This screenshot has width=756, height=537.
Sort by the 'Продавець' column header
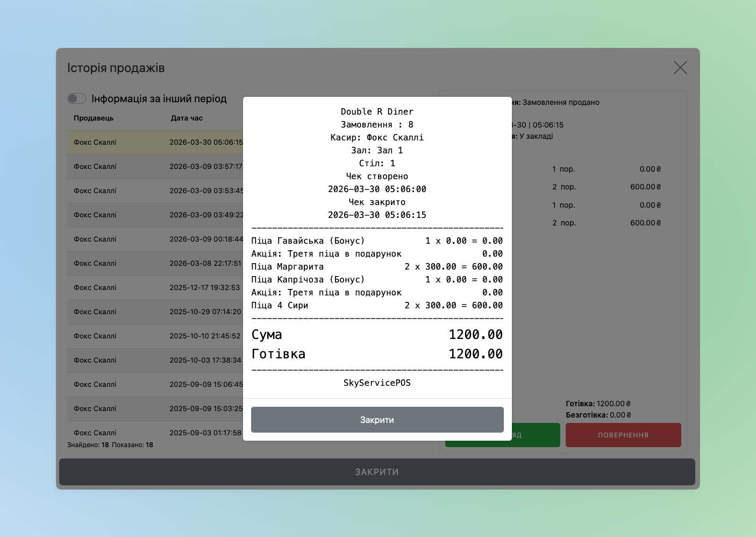coord(94,118)
